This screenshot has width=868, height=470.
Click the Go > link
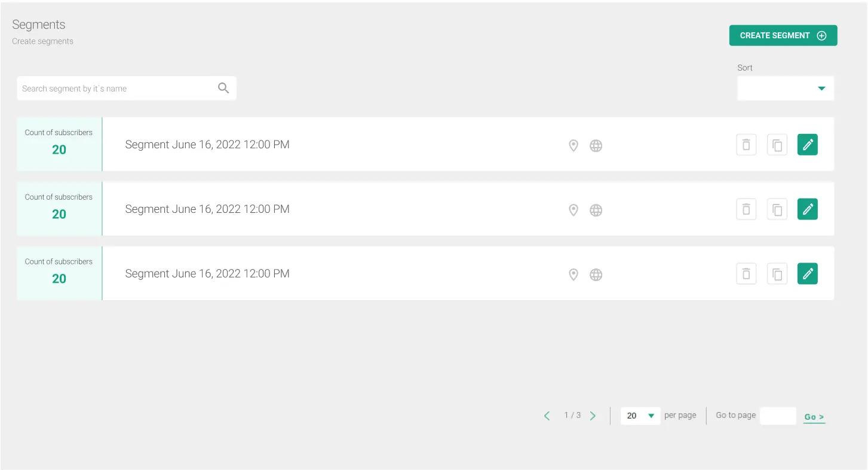[x=814, y=417]
